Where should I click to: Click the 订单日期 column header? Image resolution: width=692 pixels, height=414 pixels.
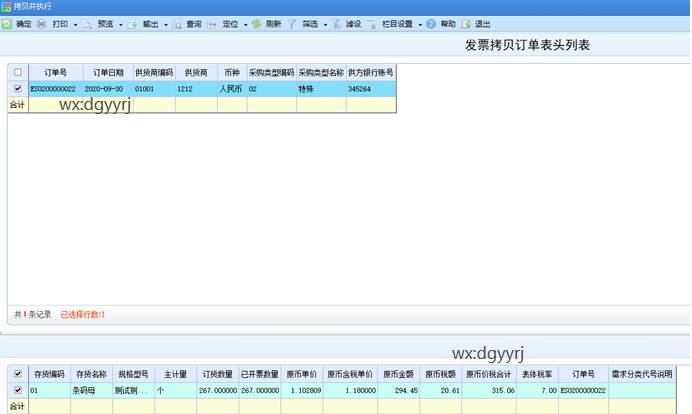(x=109, y=73)
